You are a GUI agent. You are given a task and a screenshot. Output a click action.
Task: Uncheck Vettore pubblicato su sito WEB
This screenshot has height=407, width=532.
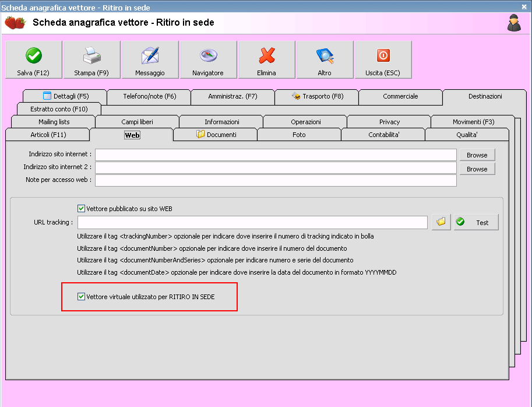point(82,208)
